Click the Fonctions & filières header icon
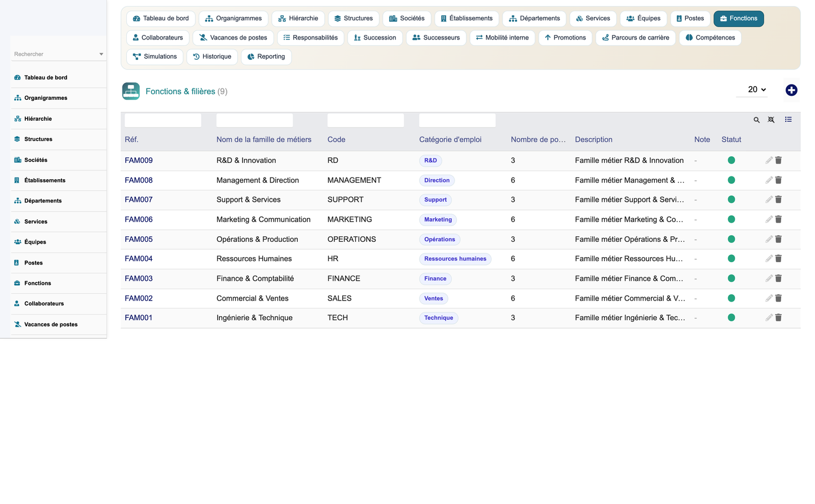 click(x=131, y=91)
